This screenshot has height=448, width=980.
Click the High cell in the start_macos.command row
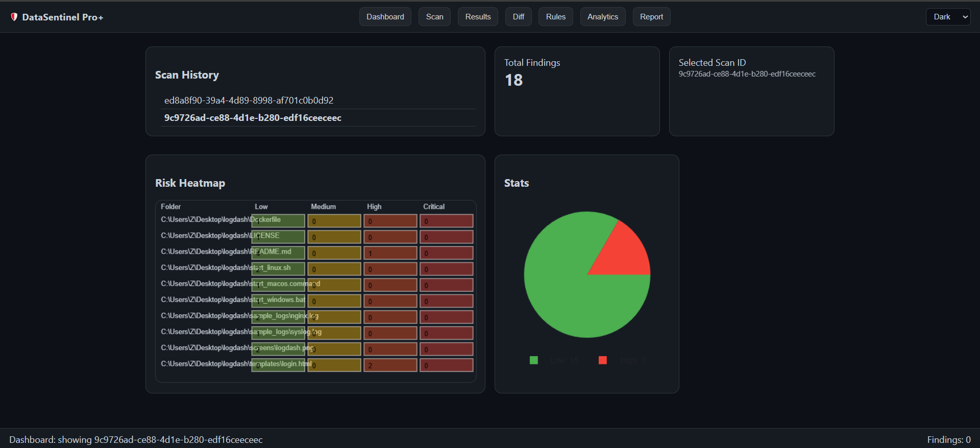[x=390, y=285]
